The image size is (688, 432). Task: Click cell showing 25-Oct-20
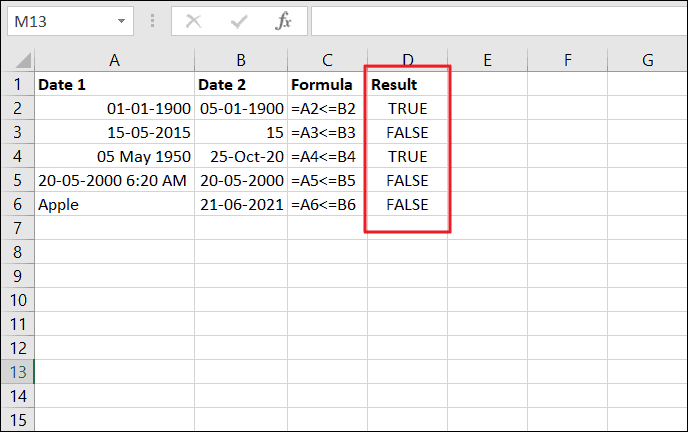[x=241, y=157]
